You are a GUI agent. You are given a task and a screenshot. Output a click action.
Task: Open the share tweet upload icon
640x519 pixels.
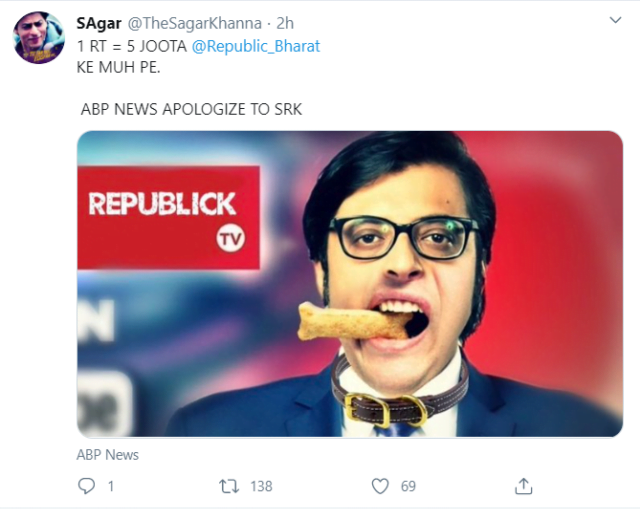point(523,486)
